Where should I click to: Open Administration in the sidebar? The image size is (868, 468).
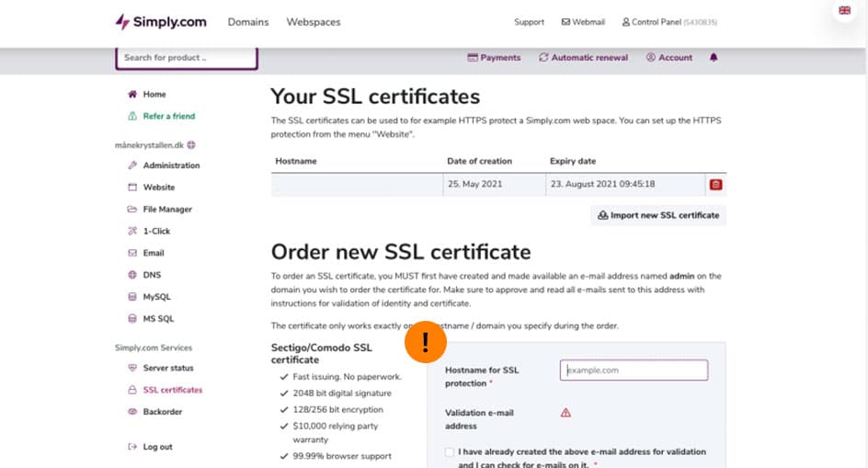click(x=171, y=166)
